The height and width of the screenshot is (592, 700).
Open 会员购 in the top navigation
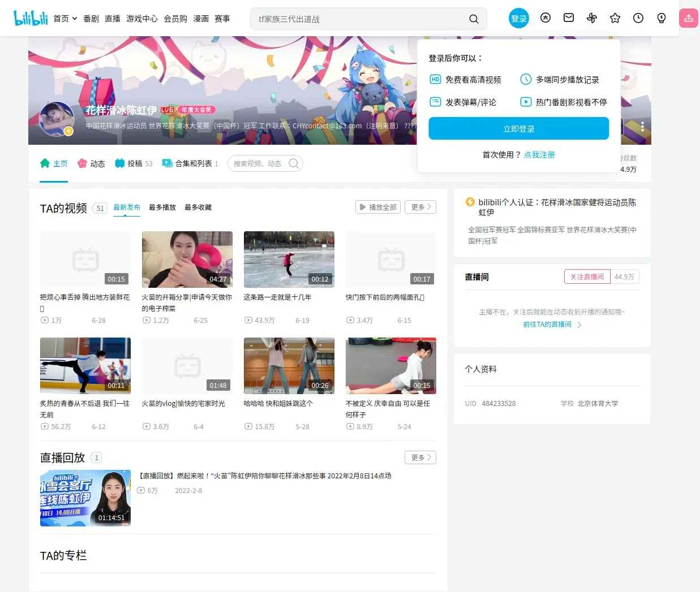click(x=175, y=19)
